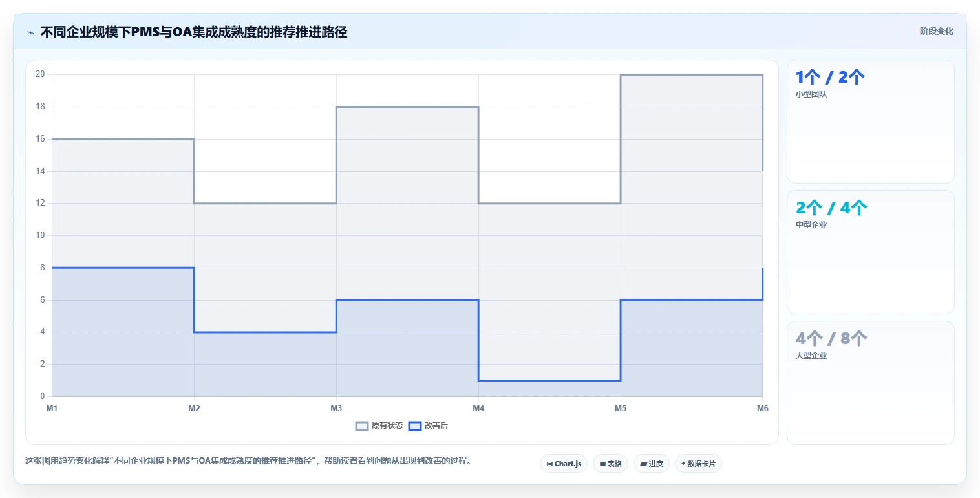Screen dimensions: 980x498
Task: Click the 4个 / 8个 value
Action: click(x=831, y=339)
